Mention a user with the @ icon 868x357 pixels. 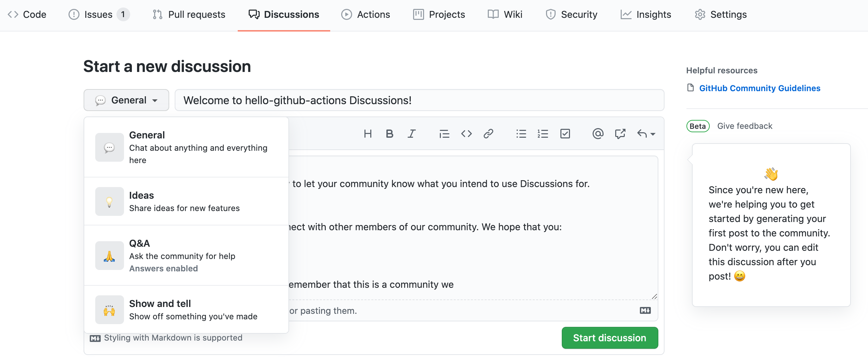pos(598,134)
